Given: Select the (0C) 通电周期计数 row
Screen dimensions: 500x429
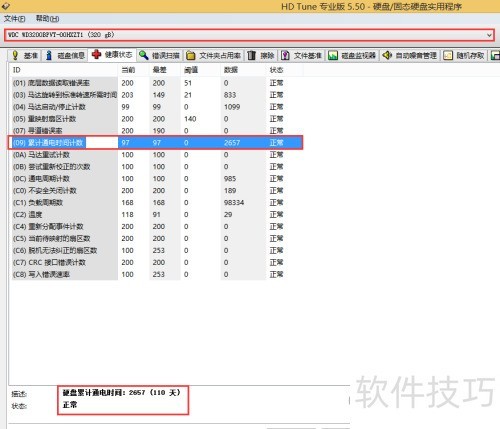Looking at the screenshot, I should [156, 179].
